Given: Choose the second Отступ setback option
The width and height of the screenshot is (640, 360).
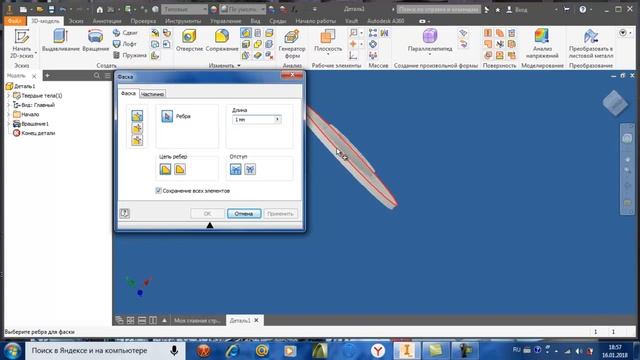Looking at the screenshot, I should [250, 169].
